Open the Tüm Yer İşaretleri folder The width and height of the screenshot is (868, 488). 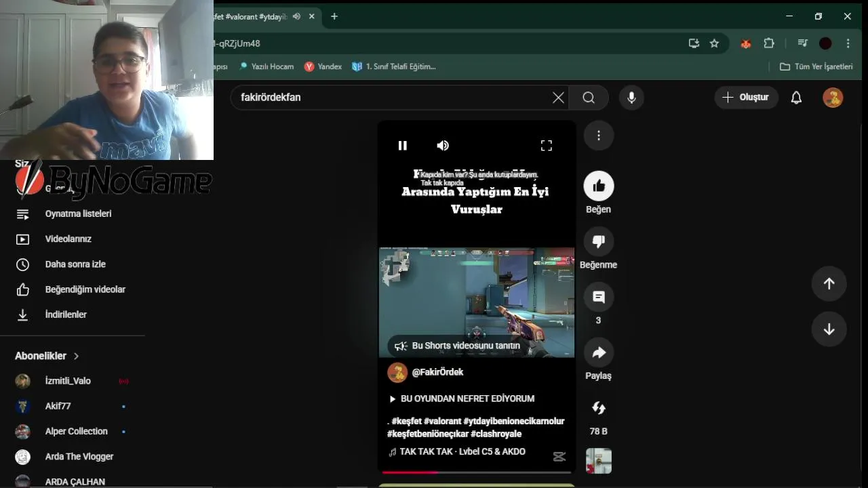tap(816, 66)
